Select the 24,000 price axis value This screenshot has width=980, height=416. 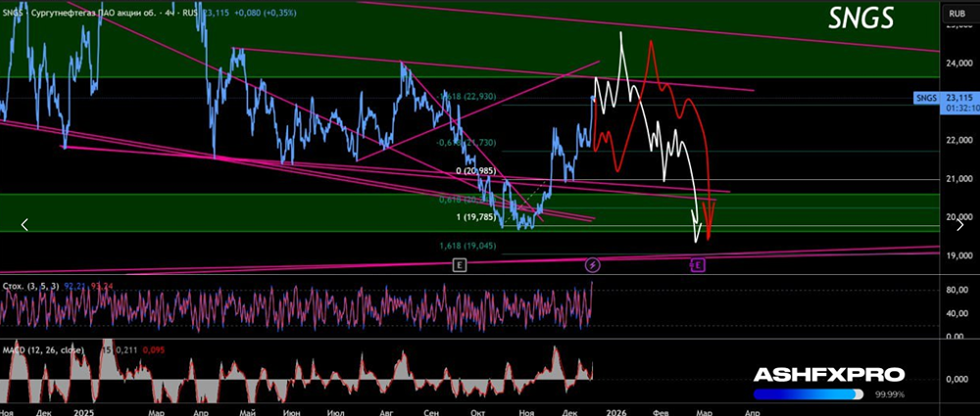tap(959, 63)
